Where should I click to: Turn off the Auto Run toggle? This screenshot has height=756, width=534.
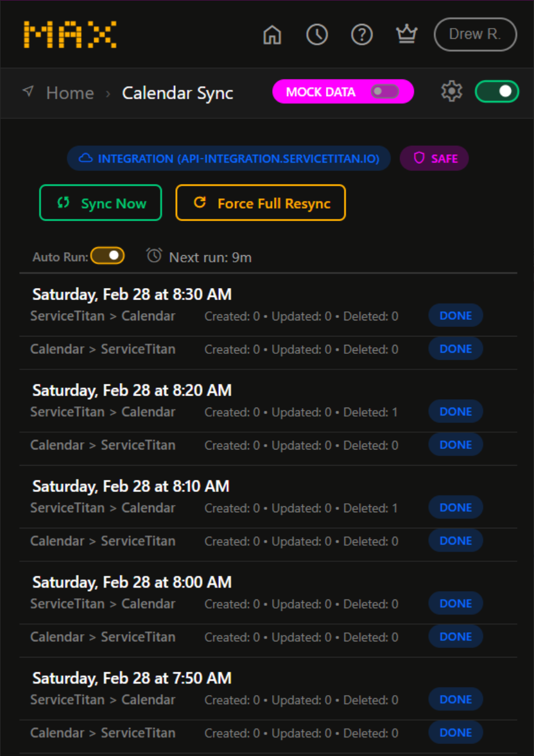(x=108, y=255)
